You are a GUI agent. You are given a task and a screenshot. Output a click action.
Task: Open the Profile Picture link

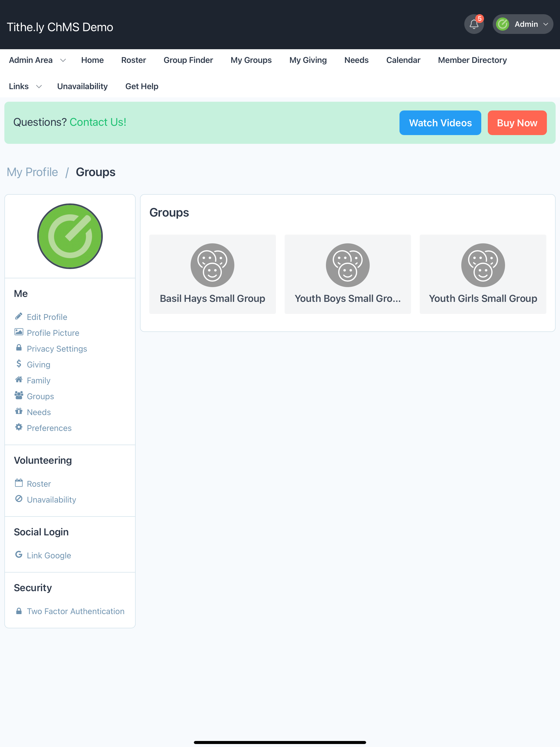pos(53,333)
